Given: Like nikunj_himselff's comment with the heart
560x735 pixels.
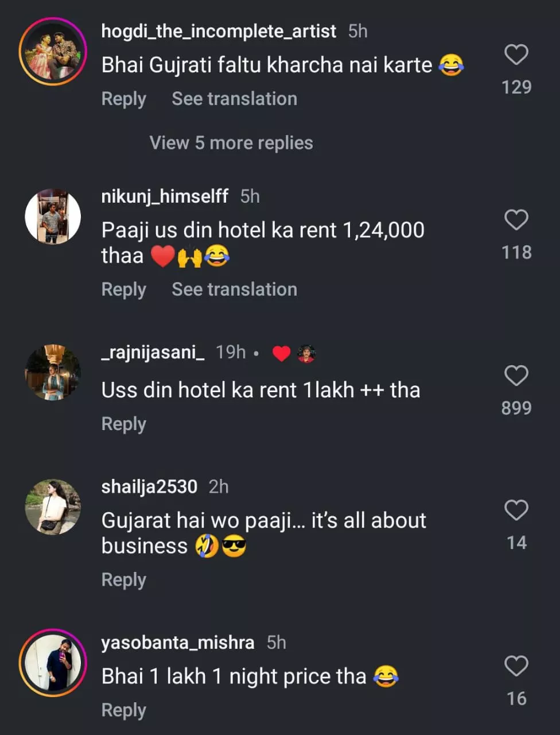Looking at the screenshot, I should coord(516,220).
